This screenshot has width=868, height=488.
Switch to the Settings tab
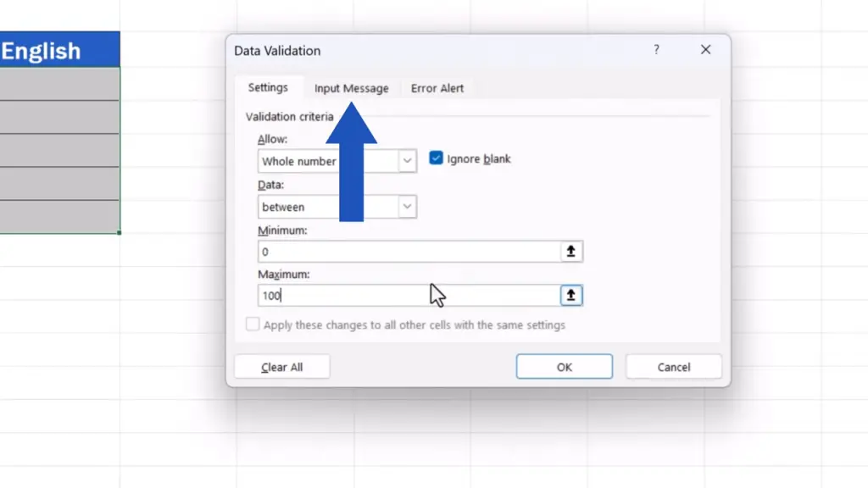(x=268, y=87)
